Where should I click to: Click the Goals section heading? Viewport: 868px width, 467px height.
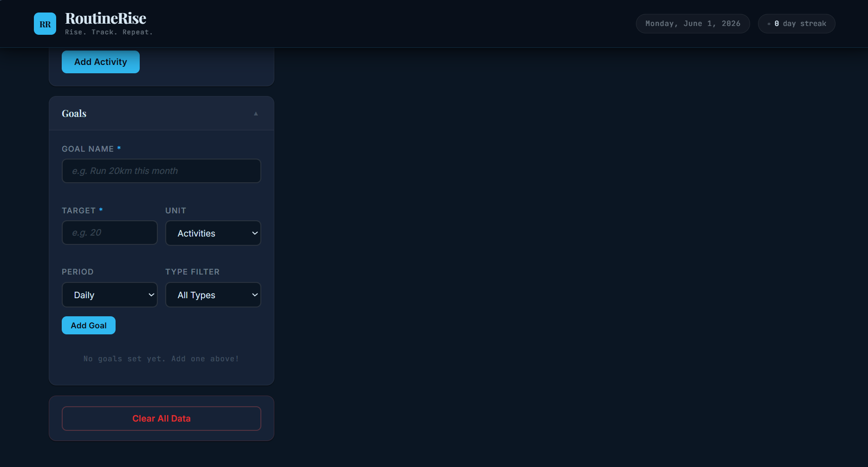(74, 114)
